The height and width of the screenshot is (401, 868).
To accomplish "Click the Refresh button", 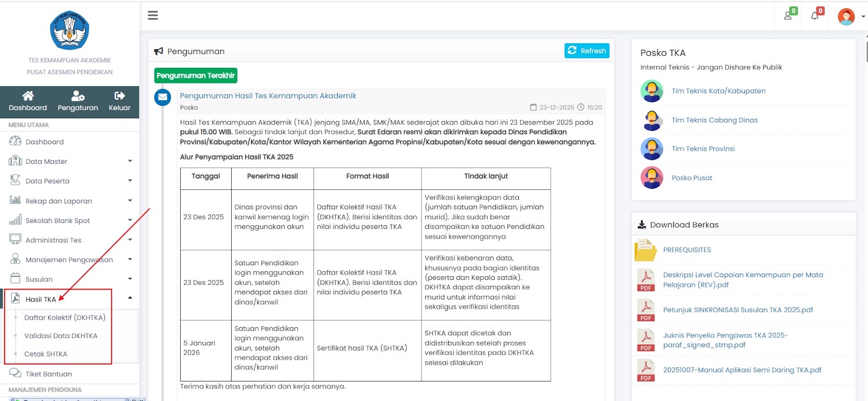I will [587, 50].
